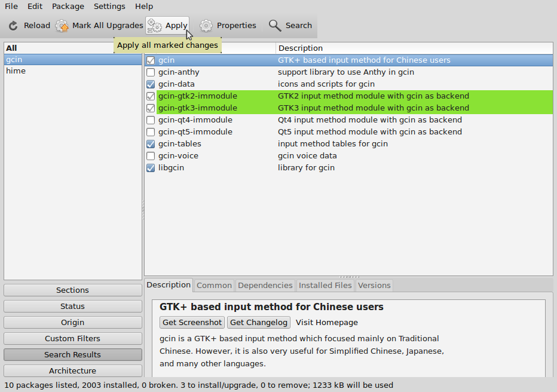
Task: Open the File menu
Action: click(11, 7)
